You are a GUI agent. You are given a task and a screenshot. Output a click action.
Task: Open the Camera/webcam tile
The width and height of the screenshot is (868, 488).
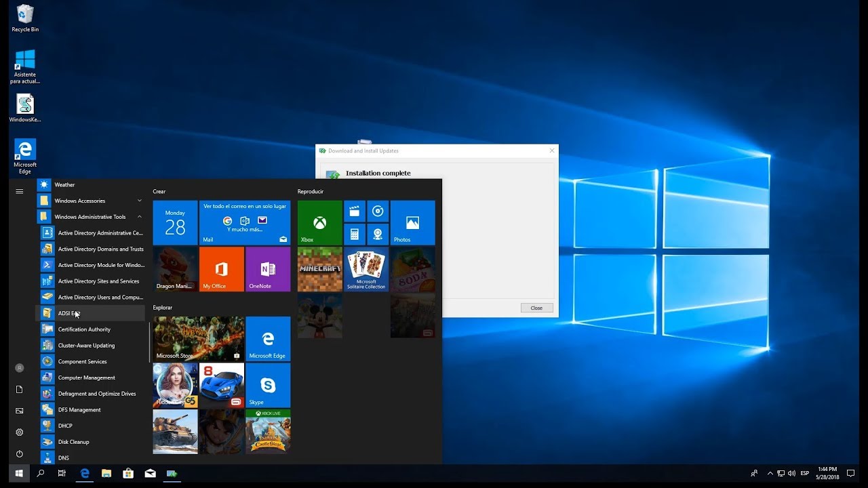point(378,235)
